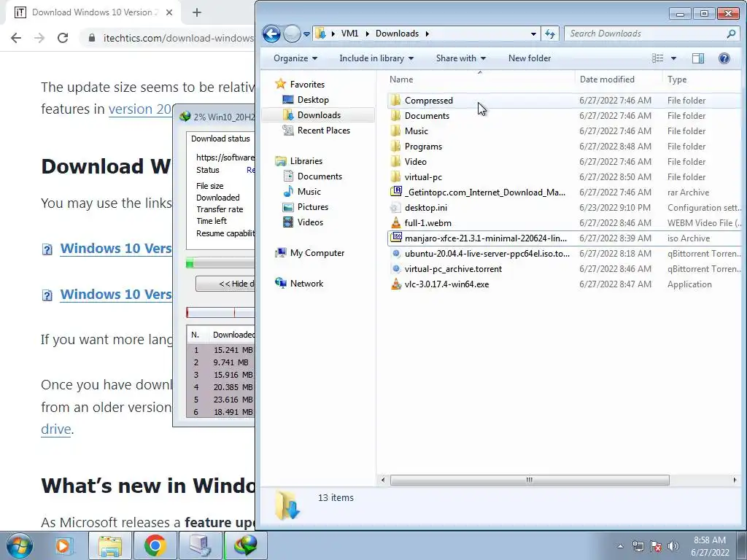Click the volume speaker tray icon

point(673,545)
